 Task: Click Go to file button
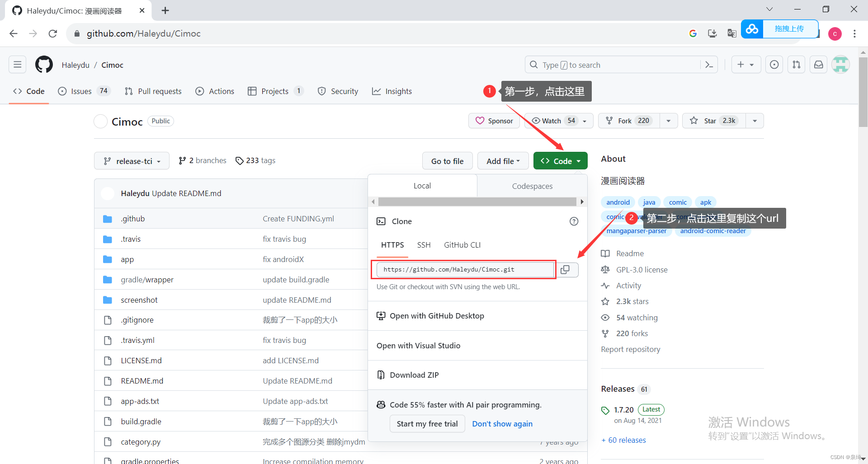pos(447,161)
